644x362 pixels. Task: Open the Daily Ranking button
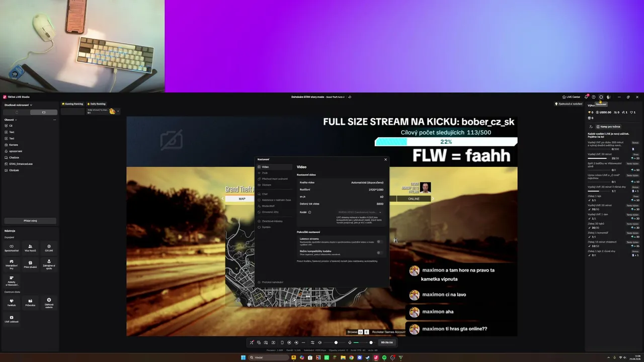(x=96, y=104)
